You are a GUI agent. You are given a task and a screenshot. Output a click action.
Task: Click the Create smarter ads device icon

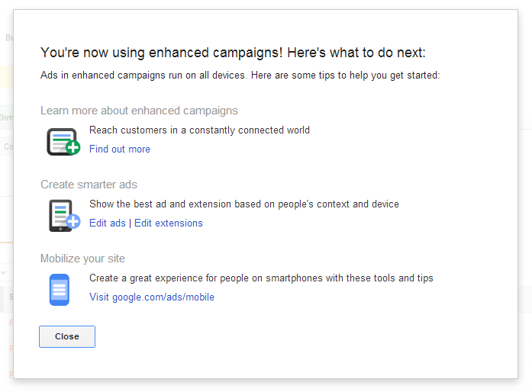click(x=64, y=216)
